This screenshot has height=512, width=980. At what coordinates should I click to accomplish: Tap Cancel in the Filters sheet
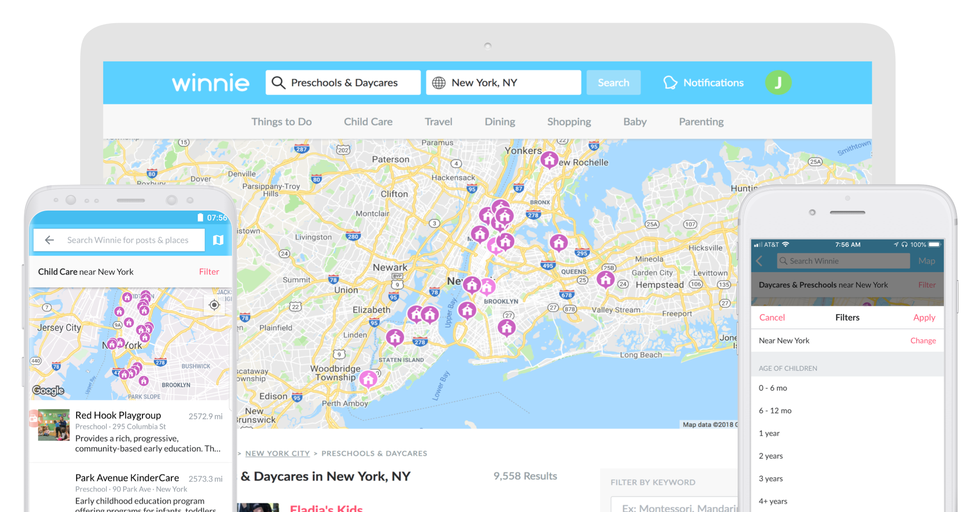772,317
